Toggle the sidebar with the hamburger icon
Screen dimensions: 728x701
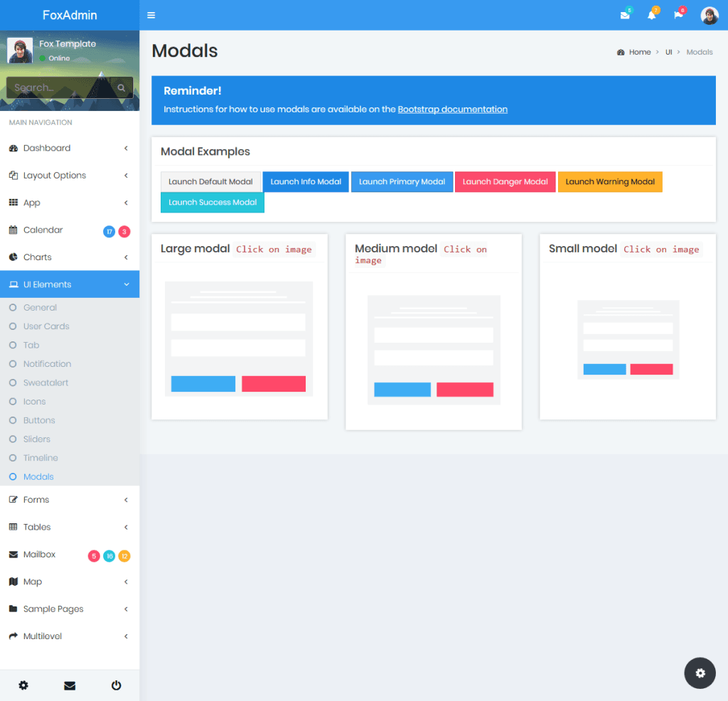click(151, 14)
